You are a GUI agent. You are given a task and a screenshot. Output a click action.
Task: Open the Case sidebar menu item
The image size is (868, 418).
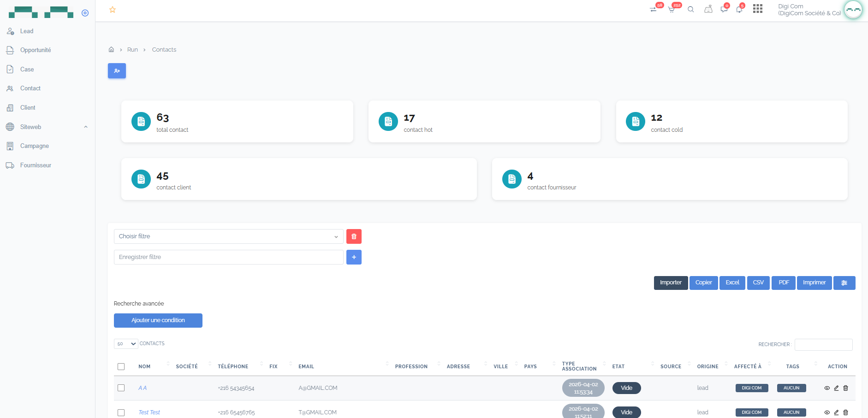pos(27,70)
